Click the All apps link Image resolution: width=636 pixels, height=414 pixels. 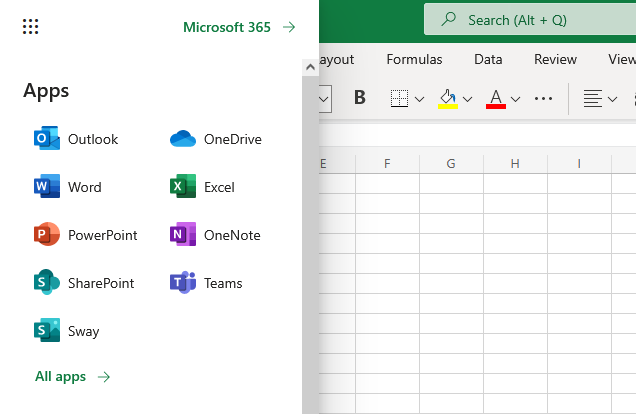click(x=73, y=377)
